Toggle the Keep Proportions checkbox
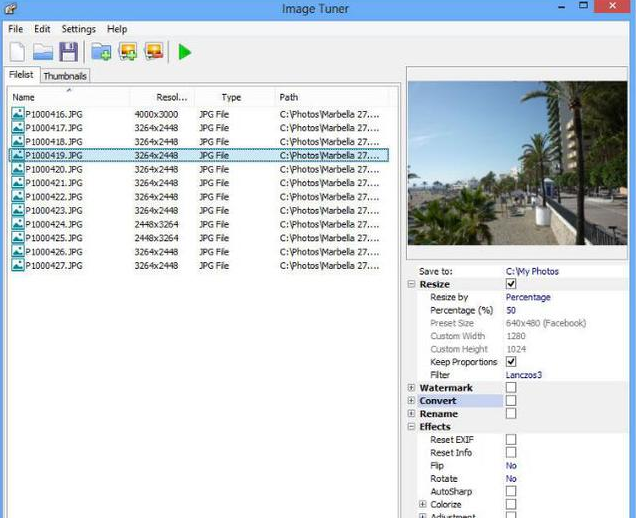The image size is (636, 525). [x=511, y=362]
